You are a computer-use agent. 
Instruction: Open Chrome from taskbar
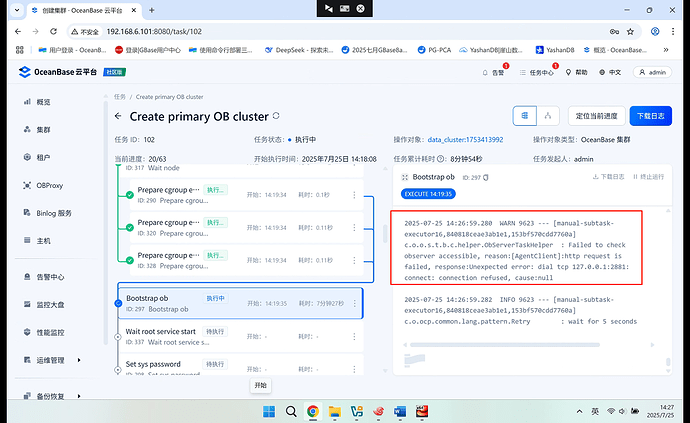pyautogui.click(x=313, y=412)
